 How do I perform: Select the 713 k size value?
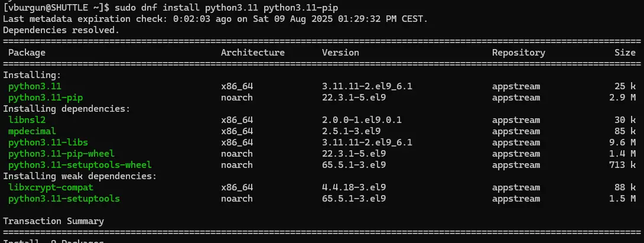(x=624, y=165)
